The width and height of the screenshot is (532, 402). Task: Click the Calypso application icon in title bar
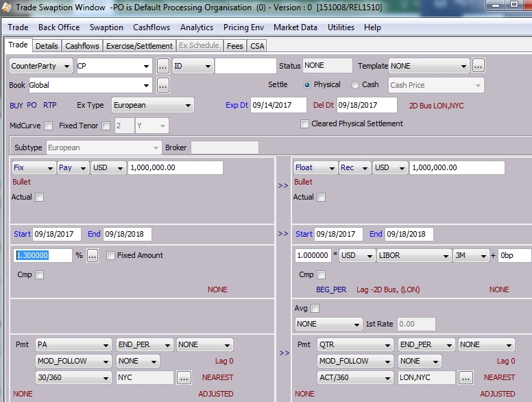6,7
